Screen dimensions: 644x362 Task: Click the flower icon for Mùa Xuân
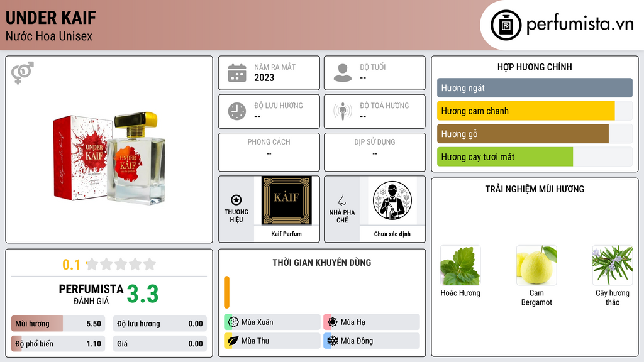233,322
